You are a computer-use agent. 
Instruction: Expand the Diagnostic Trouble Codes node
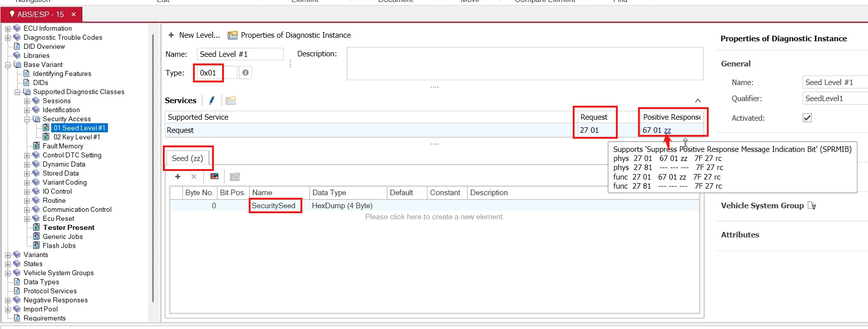click(x=8, y=38)
